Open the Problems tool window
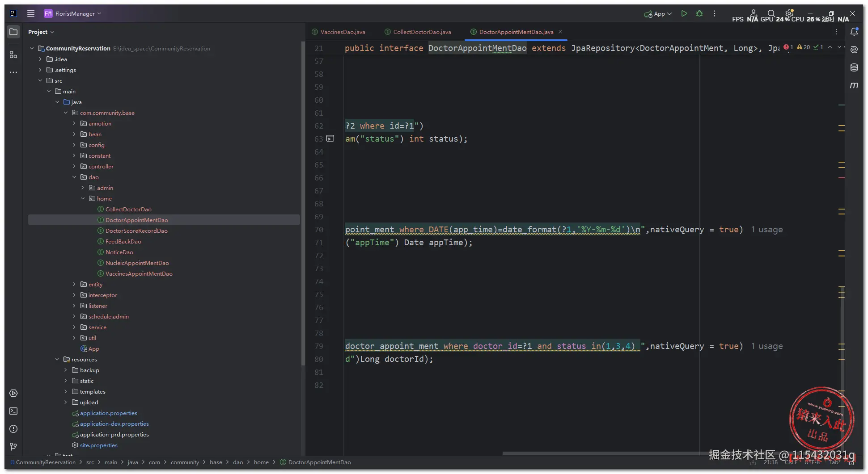This screenshot has height=474, width=868. coord(13,429)
